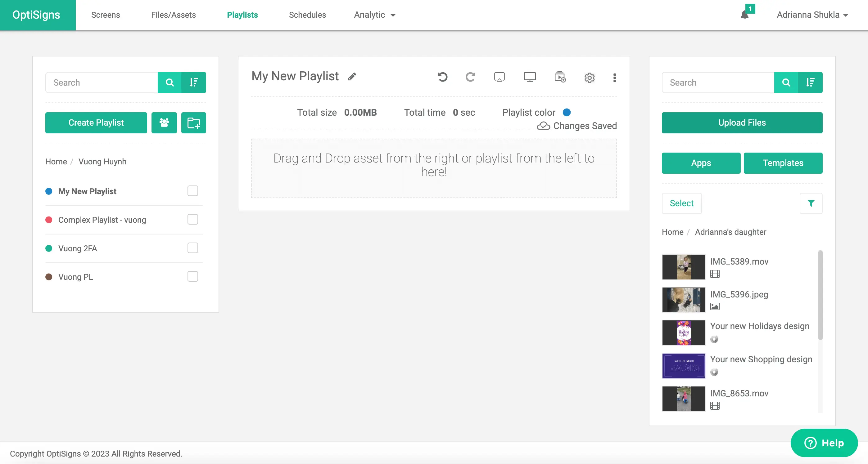The width and height of the screenshot is (868, 464).
Task: Edit the playlist name with the pencil icon
Action: pos(352,76)
